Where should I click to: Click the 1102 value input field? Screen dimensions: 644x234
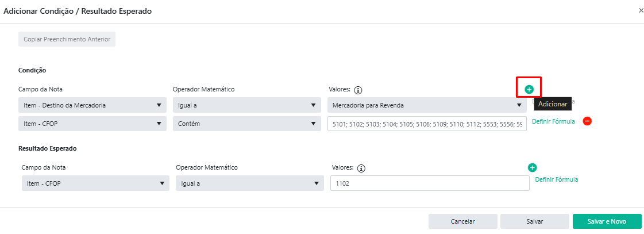(429, 183)
